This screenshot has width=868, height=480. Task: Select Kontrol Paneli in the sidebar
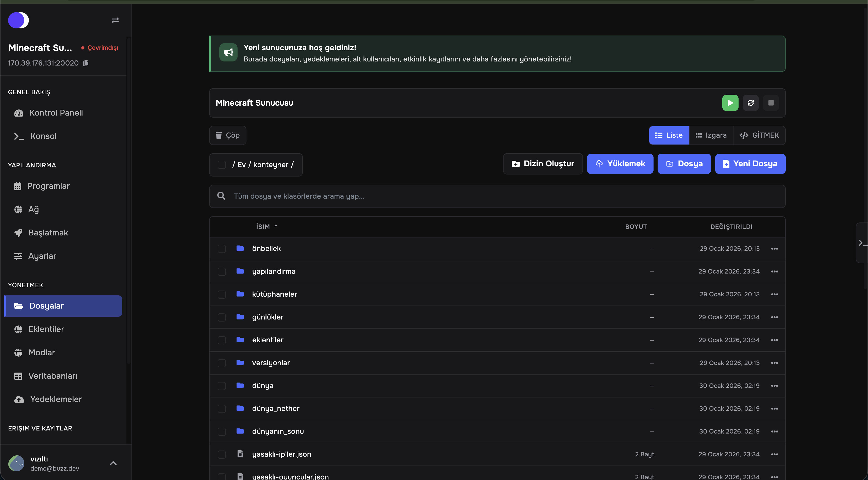click(56, 113)
